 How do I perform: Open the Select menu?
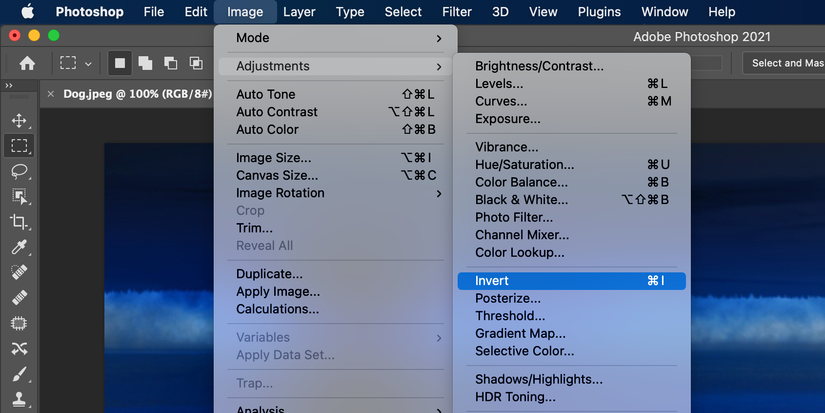click(403, 12)
